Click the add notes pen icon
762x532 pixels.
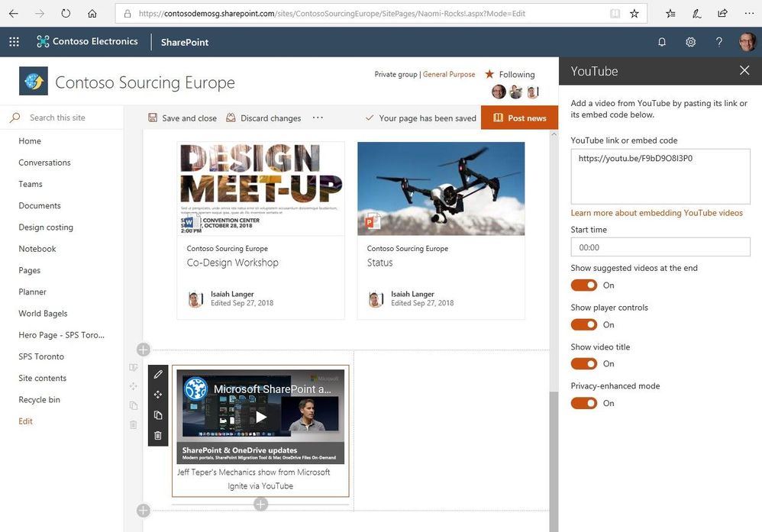tap(696, 14)
